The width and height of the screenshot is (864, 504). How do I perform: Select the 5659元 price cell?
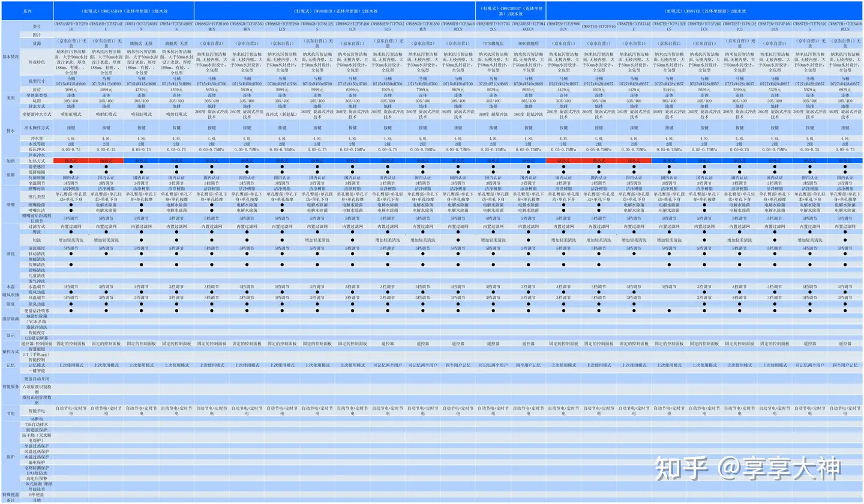point(212,89)
